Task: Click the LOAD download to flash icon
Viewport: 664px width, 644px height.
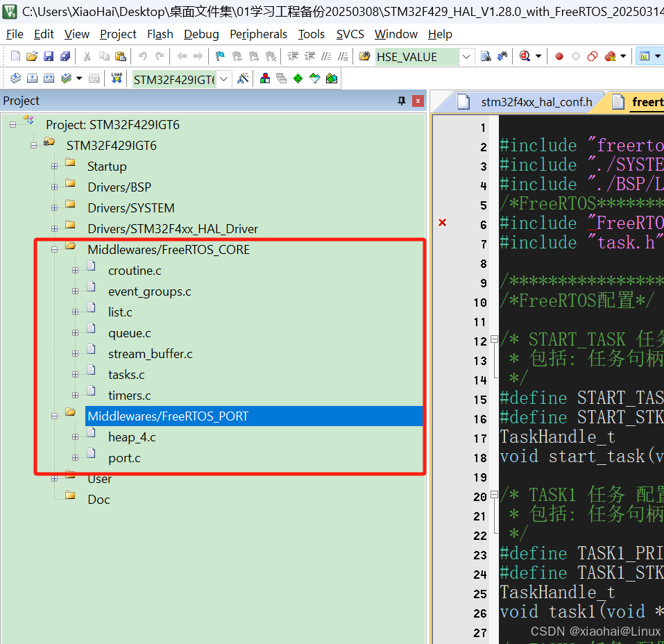Action: click(x=117, y=78)
